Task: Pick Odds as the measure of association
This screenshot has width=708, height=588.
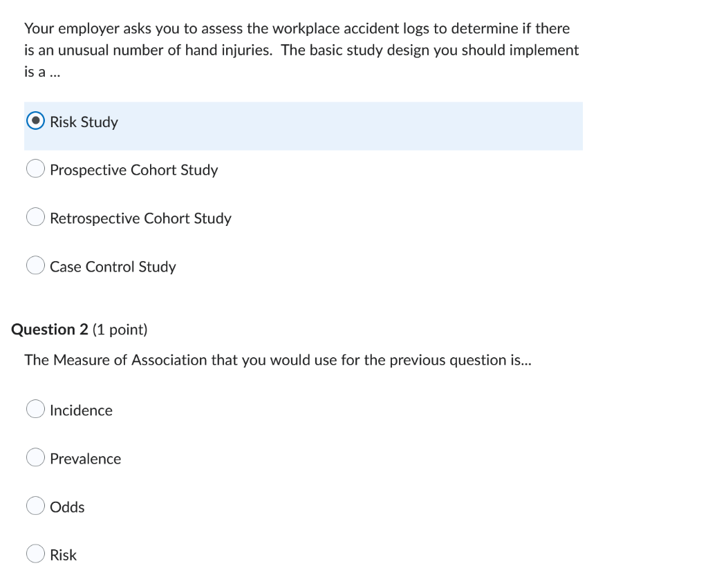Action: [x=35, y=506]
